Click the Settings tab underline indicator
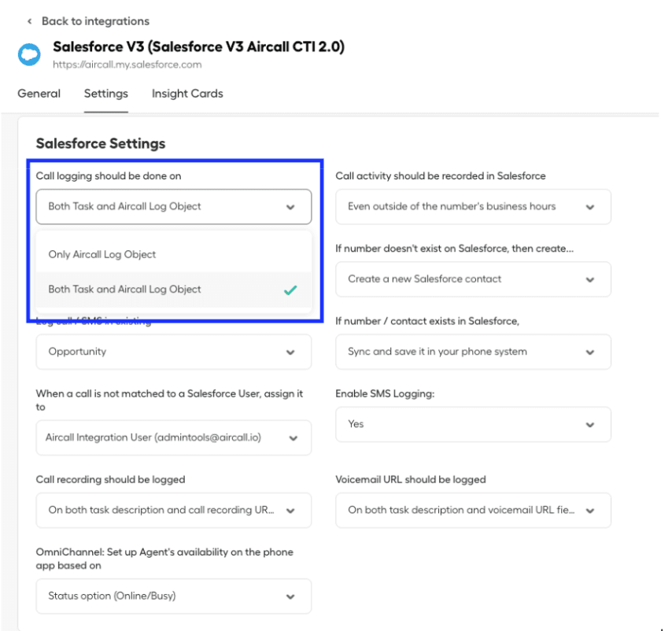The width and height of the screenshot is (672, 631). (105, 111)
